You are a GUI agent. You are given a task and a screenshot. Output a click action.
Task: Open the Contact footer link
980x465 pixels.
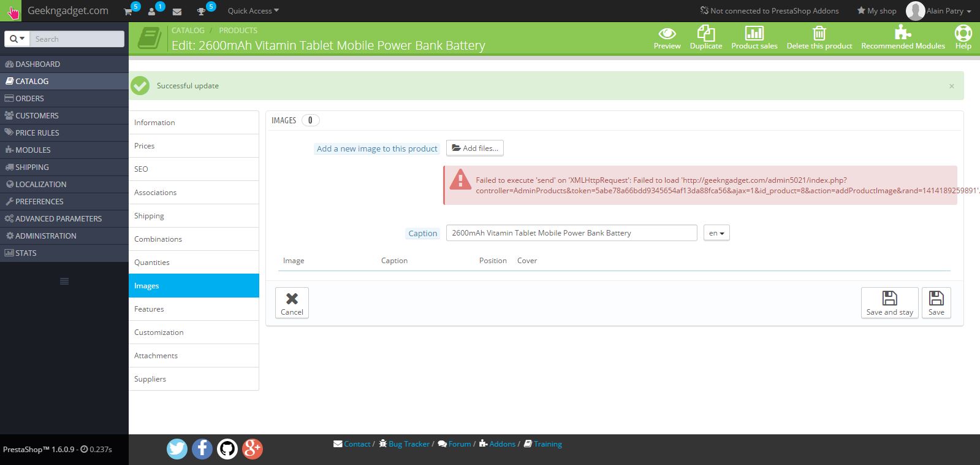point(352,444)
